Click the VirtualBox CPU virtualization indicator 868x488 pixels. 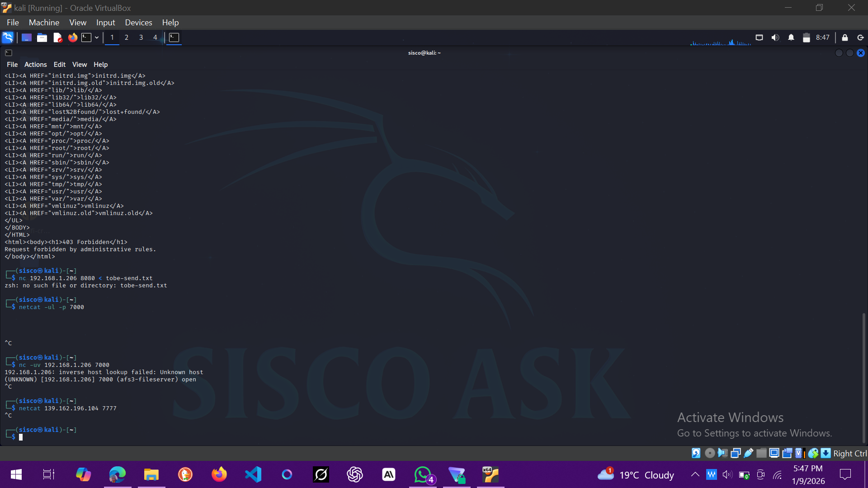pos(800,453)
